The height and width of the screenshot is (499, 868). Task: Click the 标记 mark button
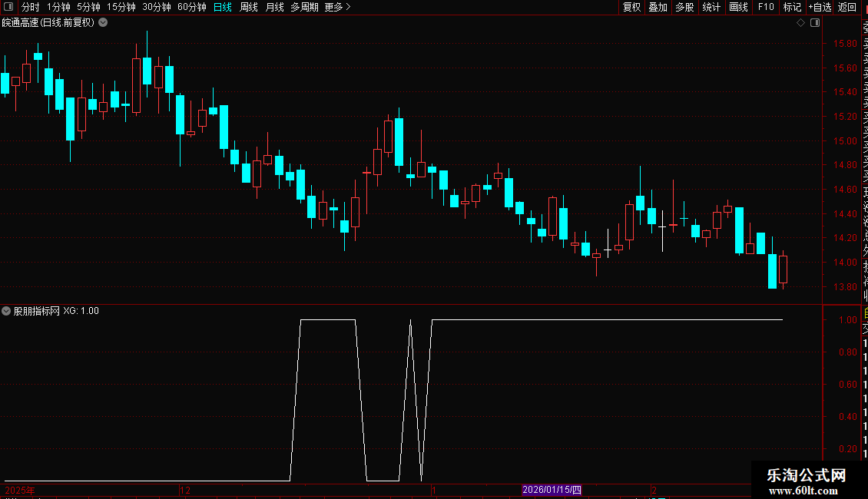[x=792, y=7]
